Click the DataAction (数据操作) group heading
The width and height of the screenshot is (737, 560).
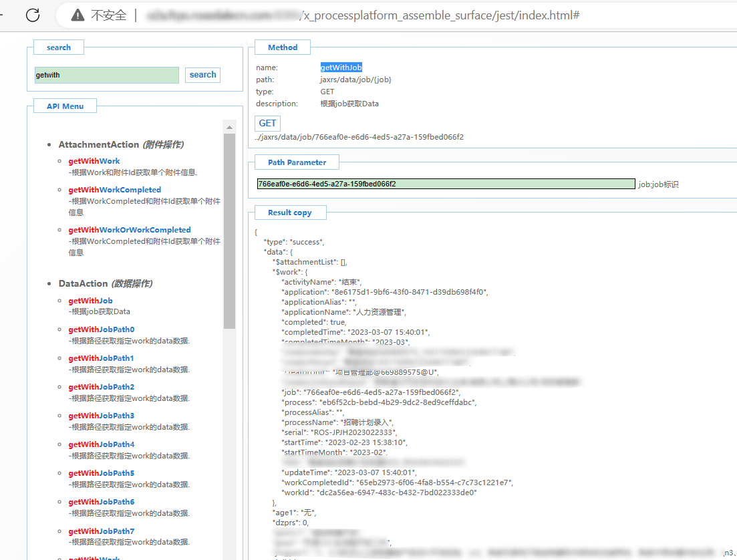tap(106, 283)
